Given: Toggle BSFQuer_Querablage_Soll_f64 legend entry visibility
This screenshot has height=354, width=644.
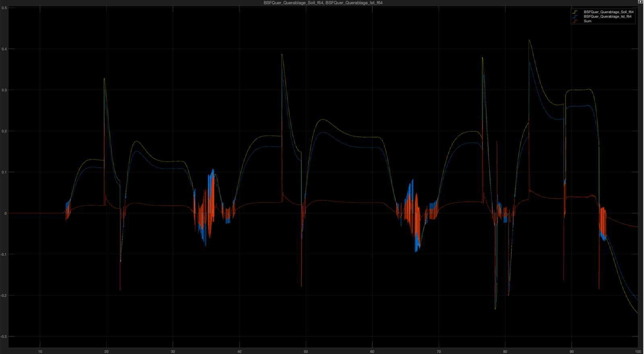Looking at the screenshot, I should coord(608,12).
